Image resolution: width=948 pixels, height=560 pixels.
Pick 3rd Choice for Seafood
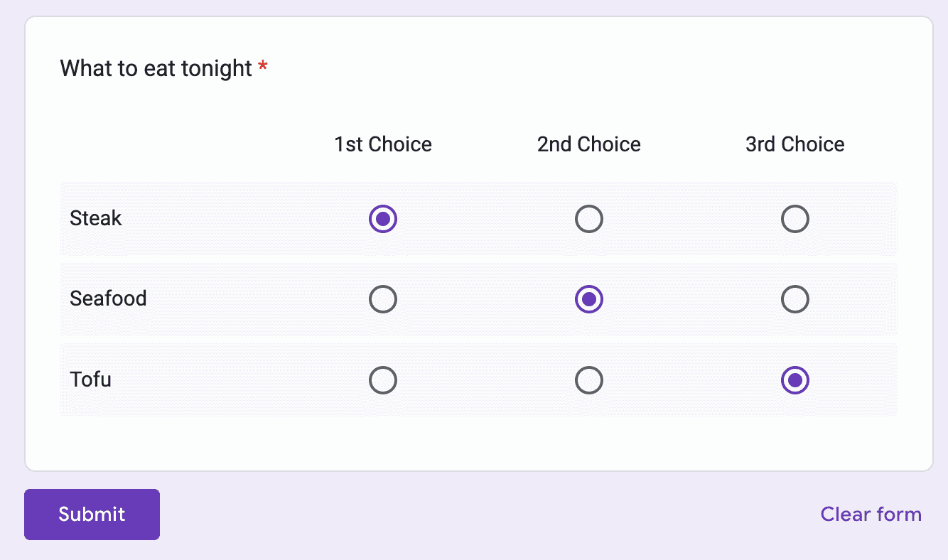tap(795, 299)
